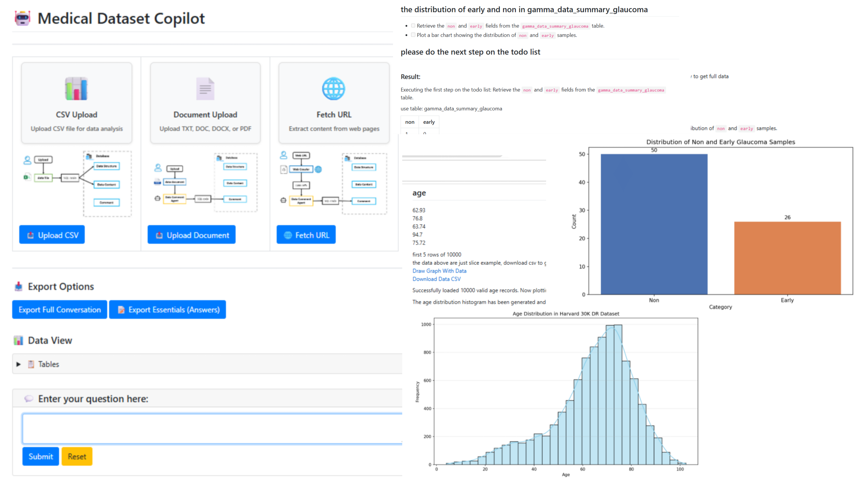This screenshot has width=868, height=488.
Task: Open the Draw Graph With Data link
Action: tap(439, 271)
